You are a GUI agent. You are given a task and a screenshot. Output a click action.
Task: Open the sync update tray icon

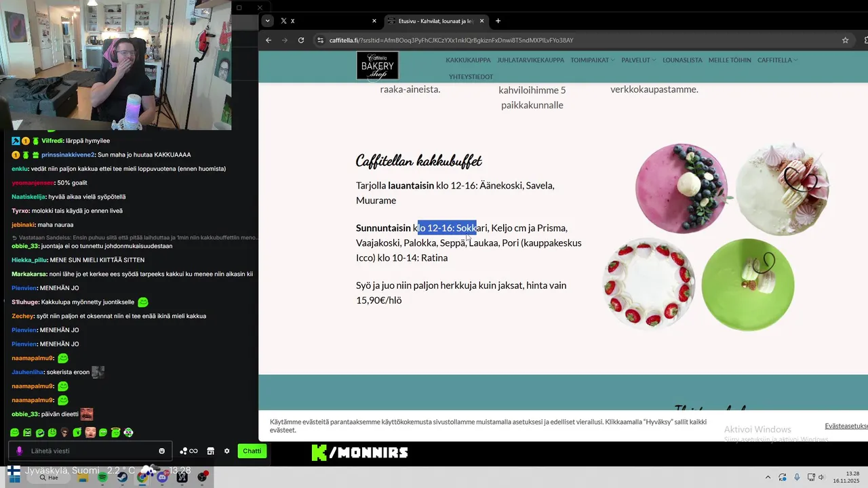pos(783,477)
